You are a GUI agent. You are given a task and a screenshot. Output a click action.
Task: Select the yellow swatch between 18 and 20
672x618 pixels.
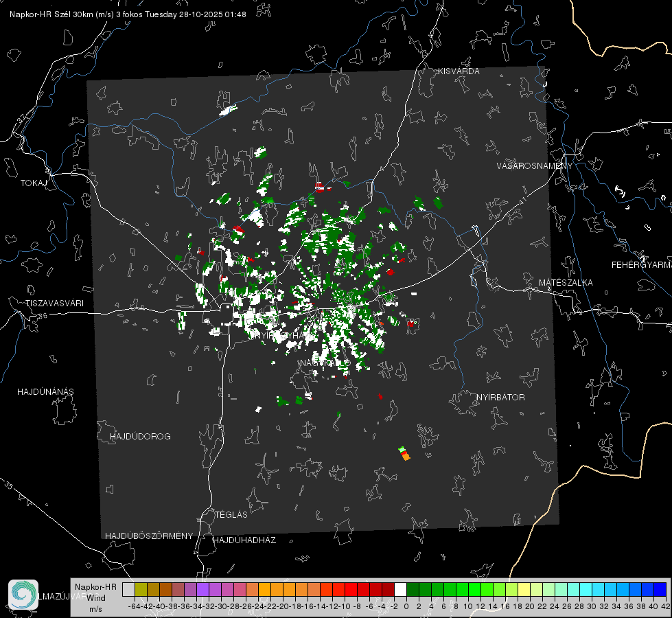524,590
